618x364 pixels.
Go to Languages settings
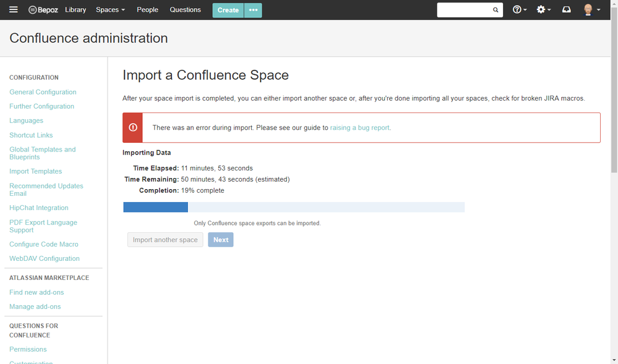coord(27,121)
